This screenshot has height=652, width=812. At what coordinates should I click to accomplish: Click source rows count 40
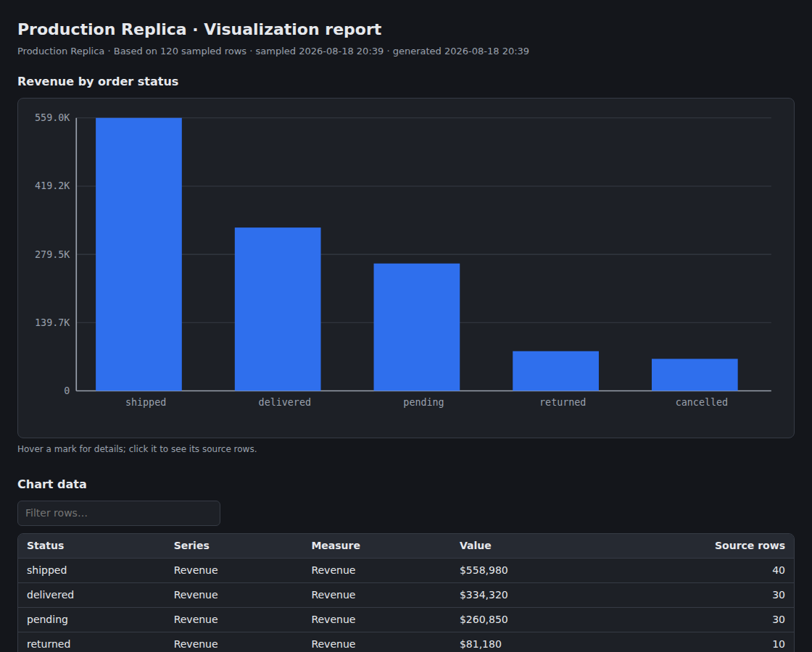(x=779, y=570)
